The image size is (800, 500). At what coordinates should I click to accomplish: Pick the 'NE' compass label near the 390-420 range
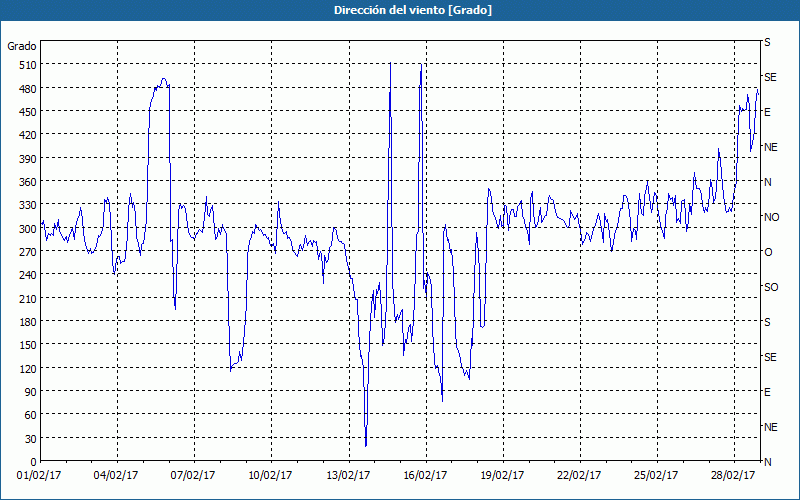click(771, 147)
